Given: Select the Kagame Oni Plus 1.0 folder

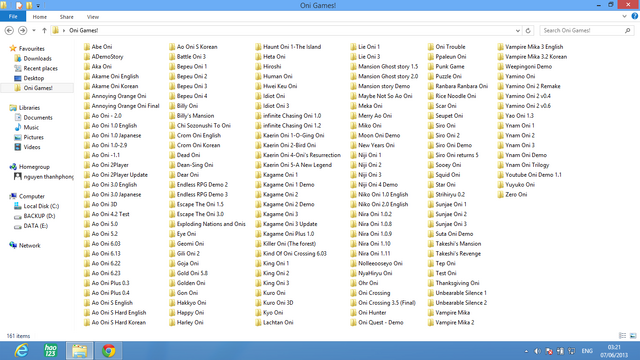Looking at the screenshot, I should pos(285,234).
